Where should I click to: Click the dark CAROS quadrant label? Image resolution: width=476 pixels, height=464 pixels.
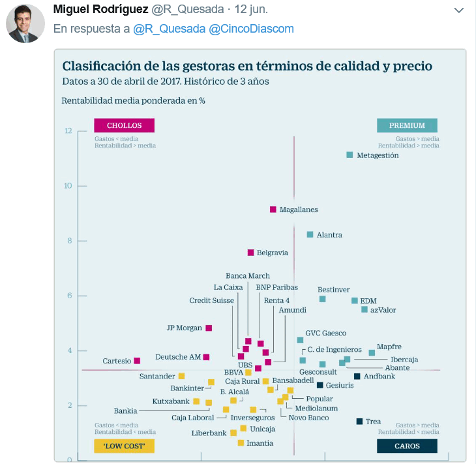click(x=407, y=446)
